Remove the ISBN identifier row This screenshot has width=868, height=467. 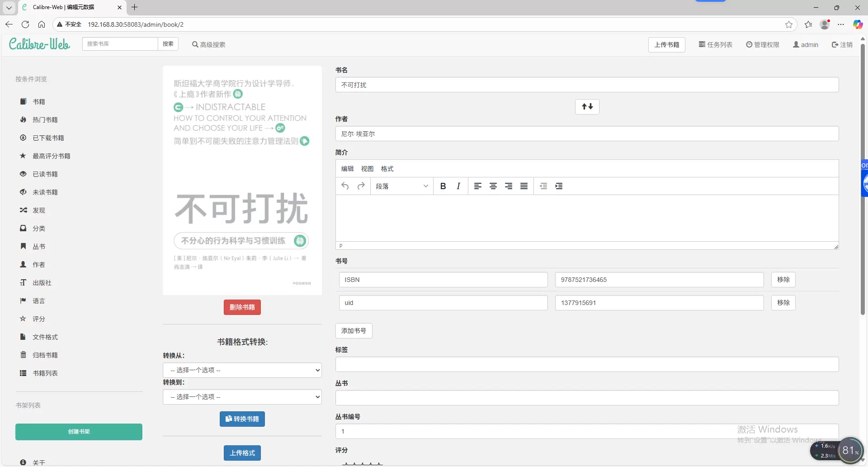pyautogui.click(x=783, y=280)
